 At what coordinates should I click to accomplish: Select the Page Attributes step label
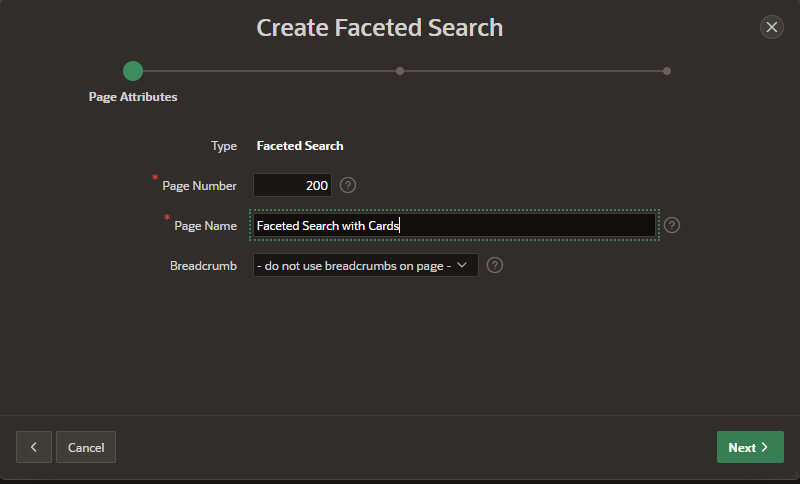coord(133,97)
